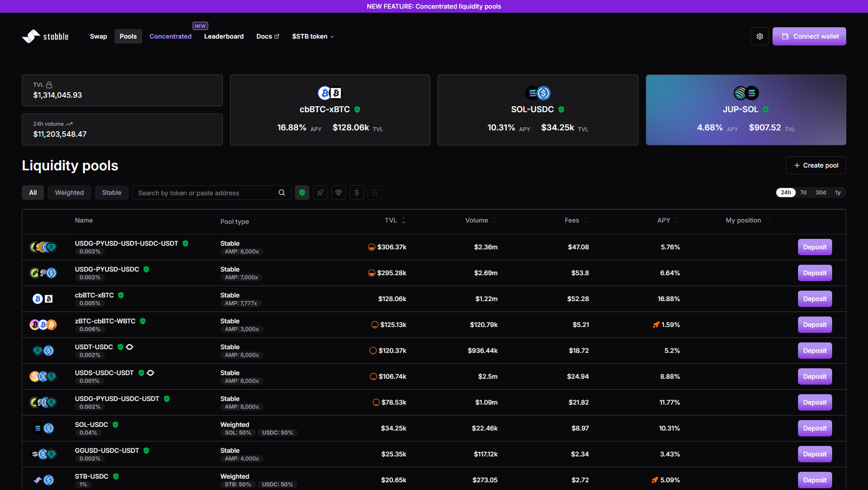Click the dollar sign filter icon
This screenshot has height=490, width=868.
click(357, 193)
